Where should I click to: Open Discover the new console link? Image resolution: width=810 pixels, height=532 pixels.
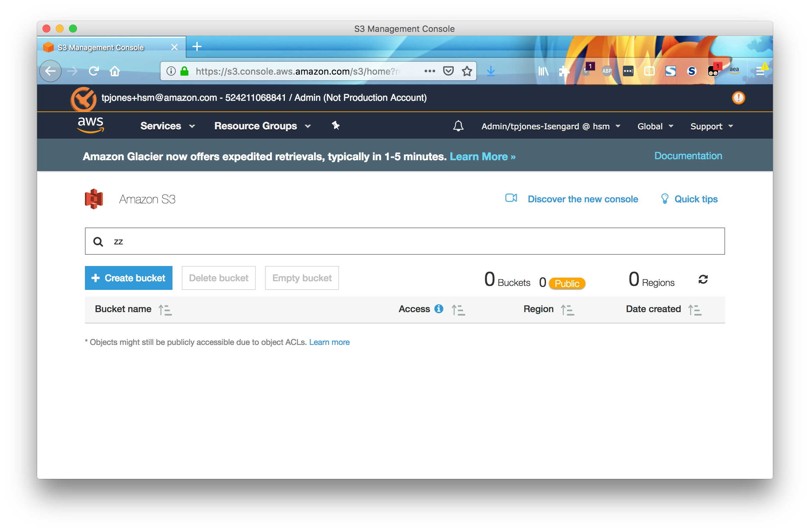tap(583, 199)
